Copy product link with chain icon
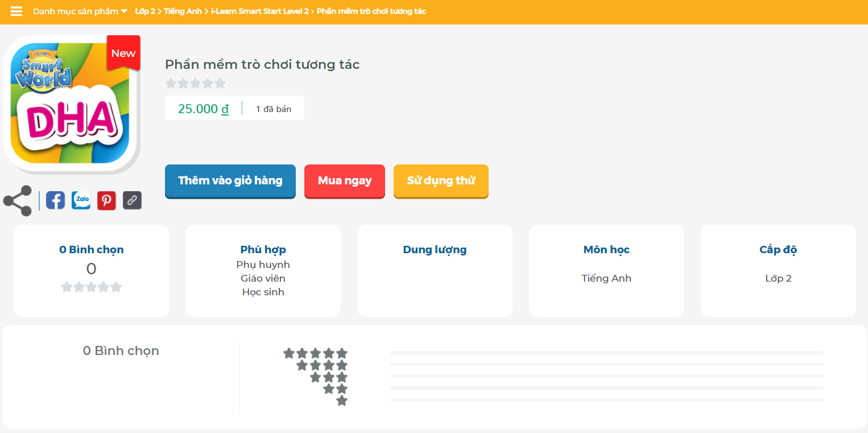The width and height of the screenshot is (868, 433). pos(132,200)
